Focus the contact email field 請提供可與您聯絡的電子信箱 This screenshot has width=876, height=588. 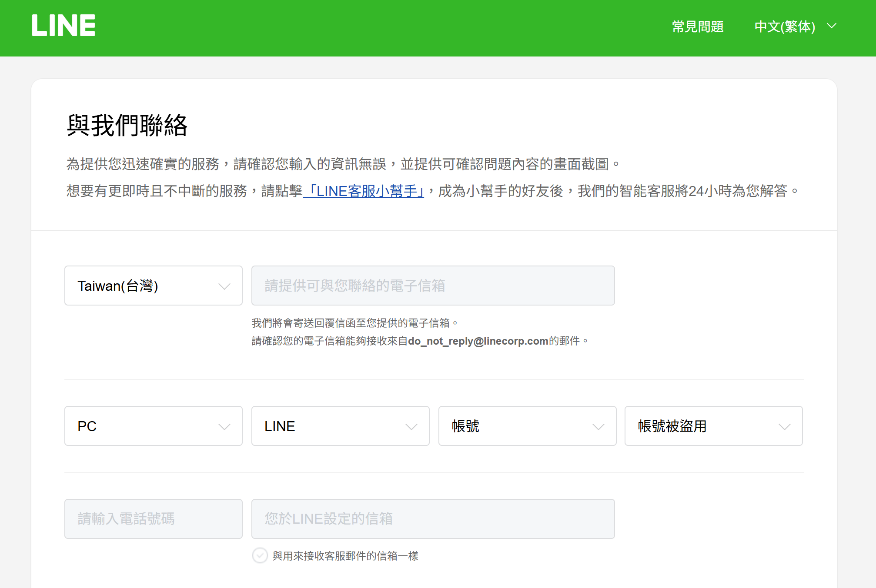[433, 286]
